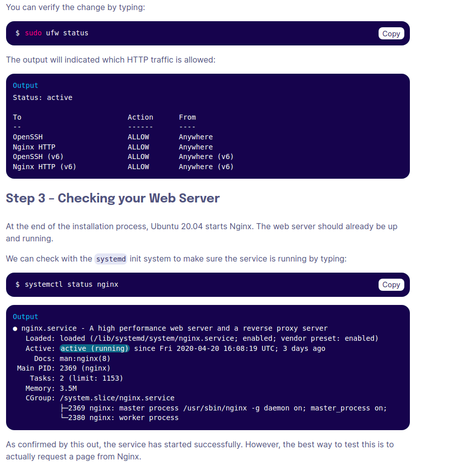Click the white status bullet before nginx.service
476x467 pixels.
[15, 329]
